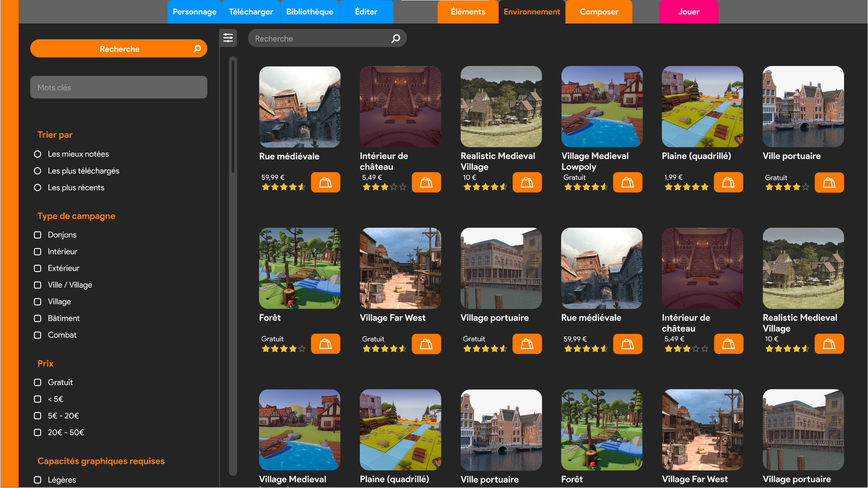Click the orange Recherche button in sidebar
Image resolution: width=868 pixels, height=488 pixels.
pos(118,49)
